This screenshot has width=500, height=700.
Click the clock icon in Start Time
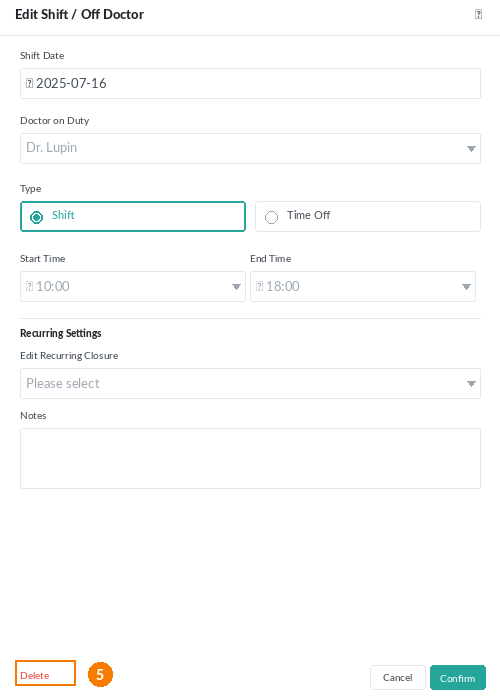[x=29, y=287]
